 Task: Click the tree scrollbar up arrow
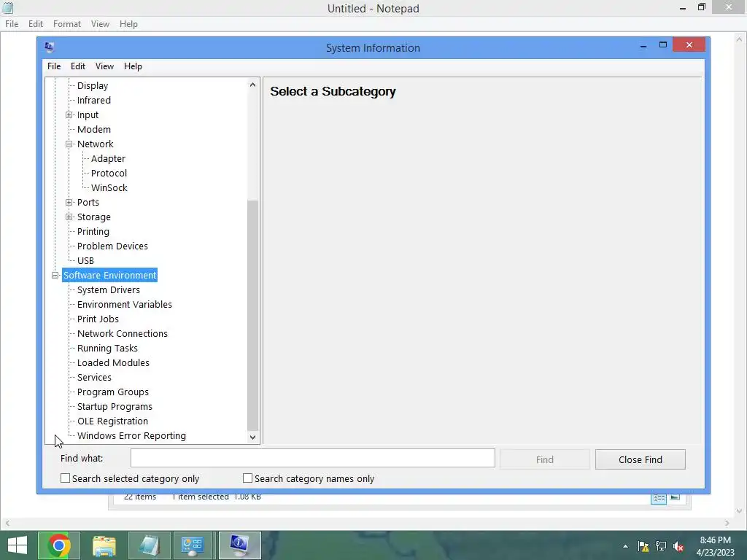pyautogui.click(x=252, y=85)
